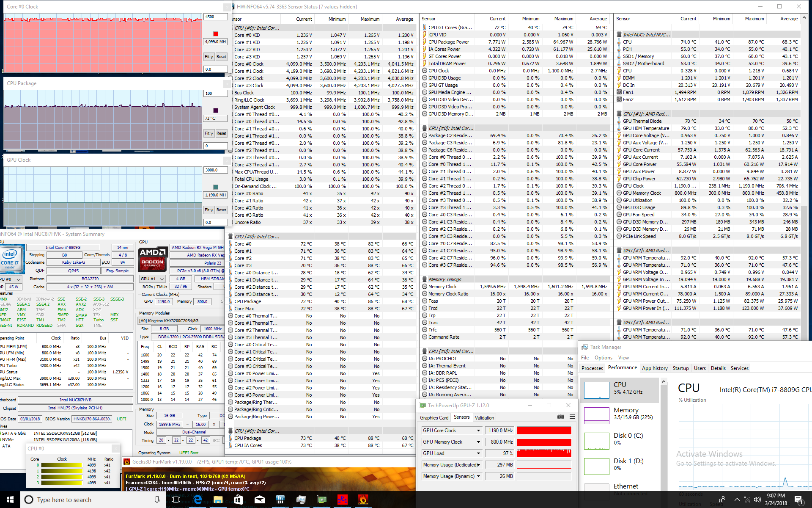The image size is (812, 508).
Task: Expand the GPU Load sensor dropdown
Action: tap(478, 453)
